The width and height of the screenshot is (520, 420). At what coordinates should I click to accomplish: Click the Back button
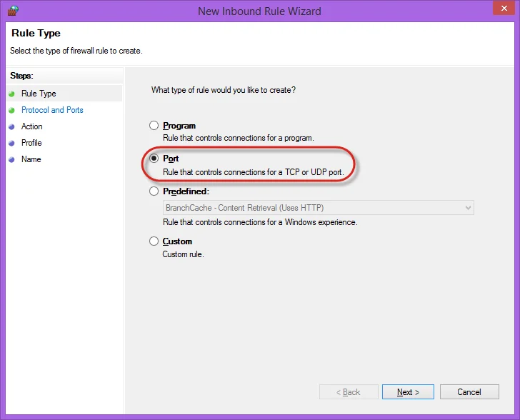tap(348, 392)
